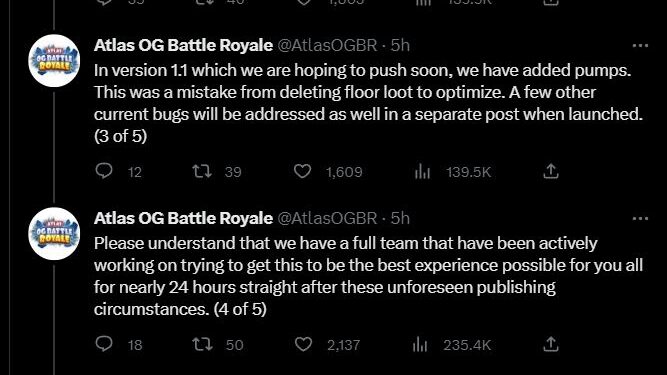The width and height of the screenshot is (667, 375).
Task: Like the tweet with 2,137 likes
Action: (303, 344)
